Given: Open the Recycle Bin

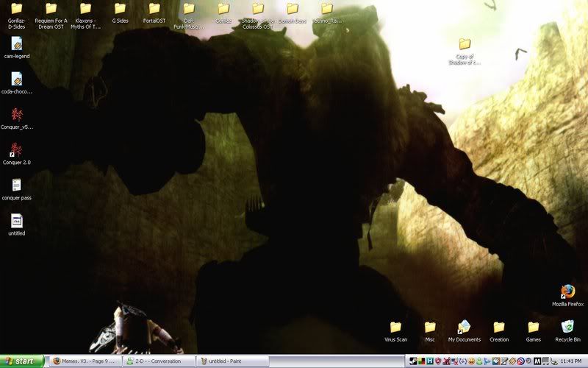Looking at the screenshot, I should point(567,331).
